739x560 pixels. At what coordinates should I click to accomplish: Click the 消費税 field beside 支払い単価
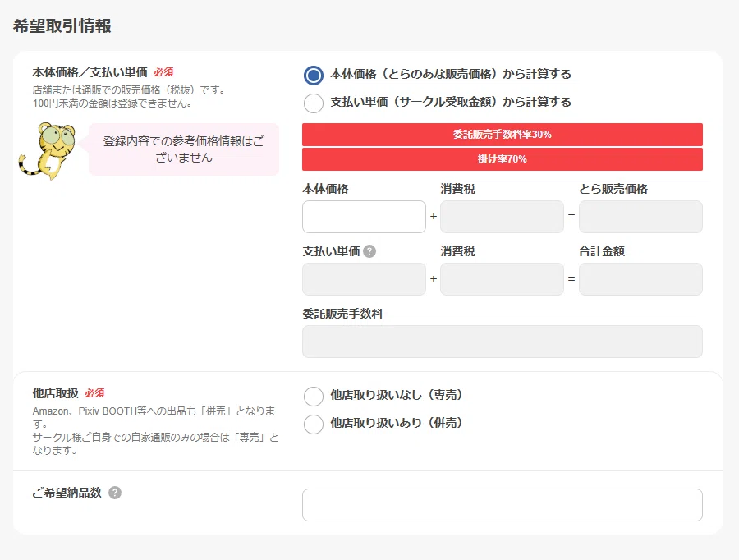(502, 279)
